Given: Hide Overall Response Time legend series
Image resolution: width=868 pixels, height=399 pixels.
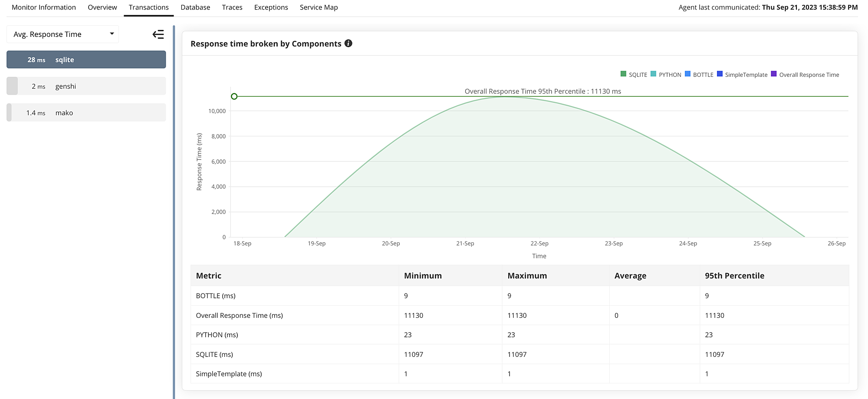Looking at the screenshot, I should (x=805, y=75).
